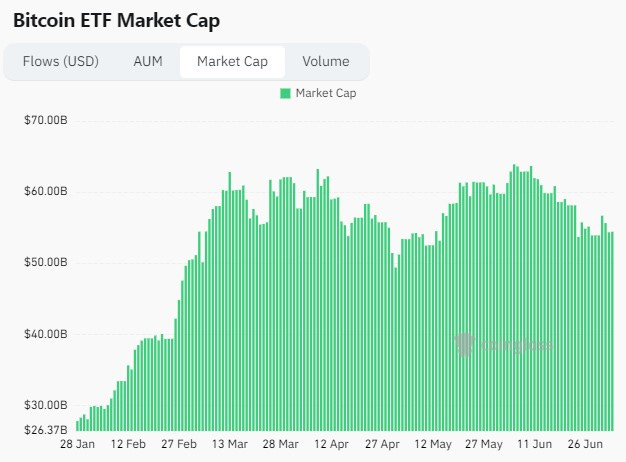This screenshot has height=462, width=626.
Task: Open the AUM tab
Action: point(148,61)
